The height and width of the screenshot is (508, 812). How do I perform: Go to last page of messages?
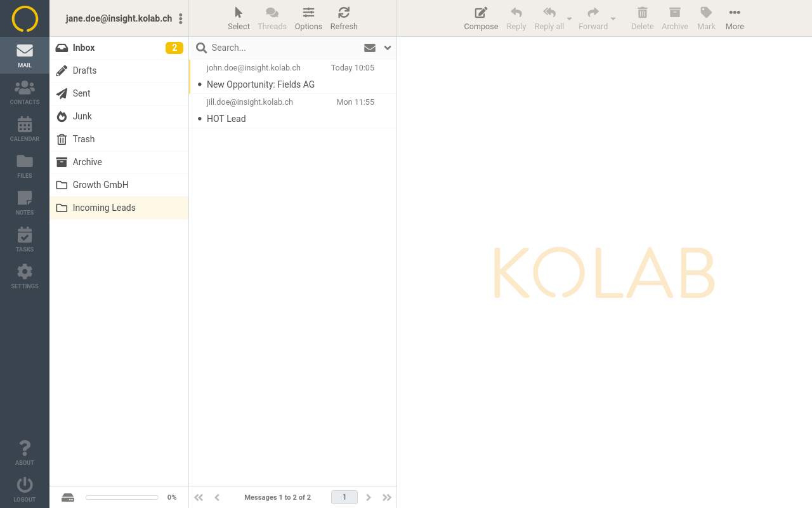[387, 497]
